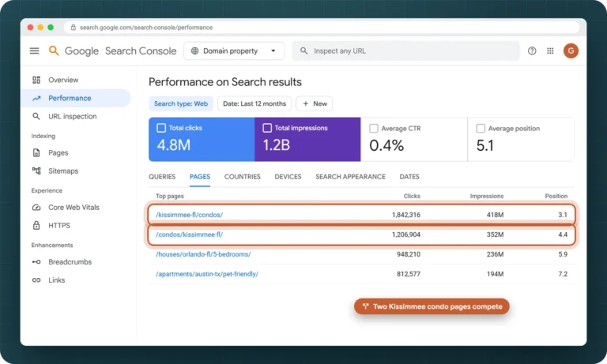This screenshot has width=607, height=364.
Task: Open Core Web Vitals report
Action: (74, 208)
